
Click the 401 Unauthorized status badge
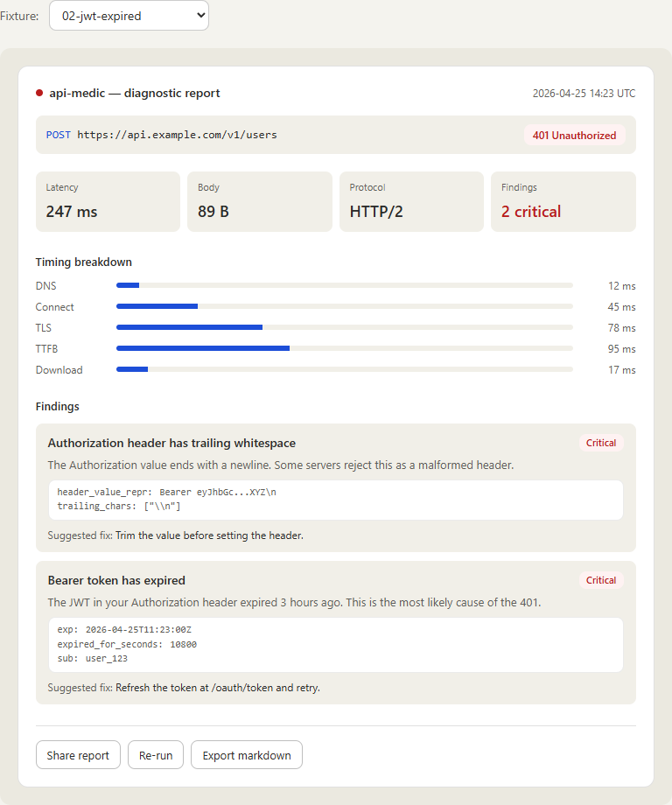[x=574, y=135]
